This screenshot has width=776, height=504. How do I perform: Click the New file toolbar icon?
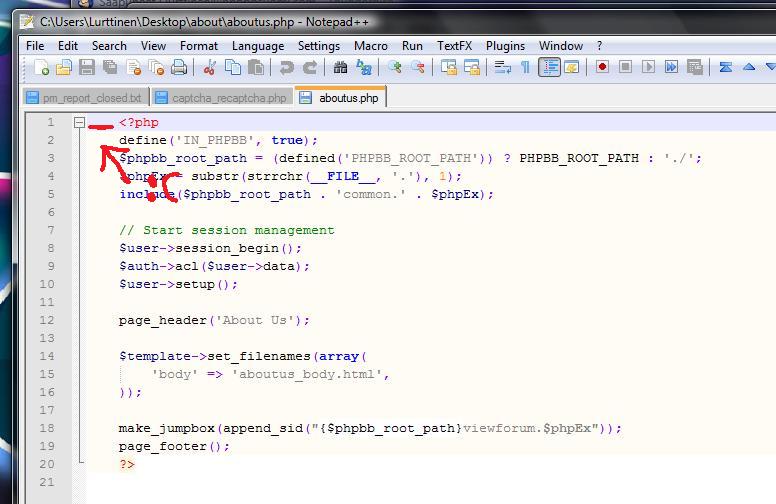coord(41,67)
